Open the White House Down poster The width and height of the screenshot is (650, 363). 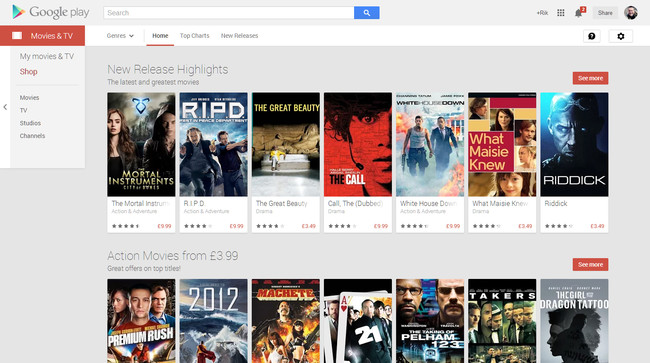[x=430, y=144]
